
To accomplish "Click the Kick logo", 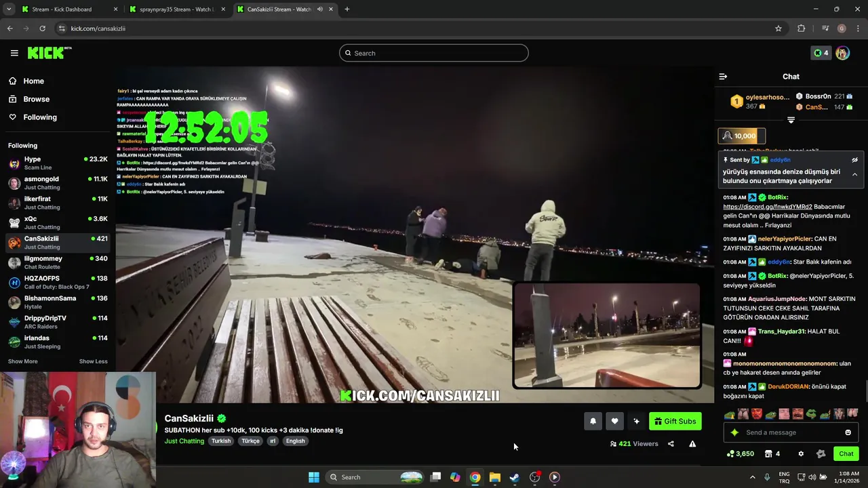I will pyautogui.click(x=50, y=53).
